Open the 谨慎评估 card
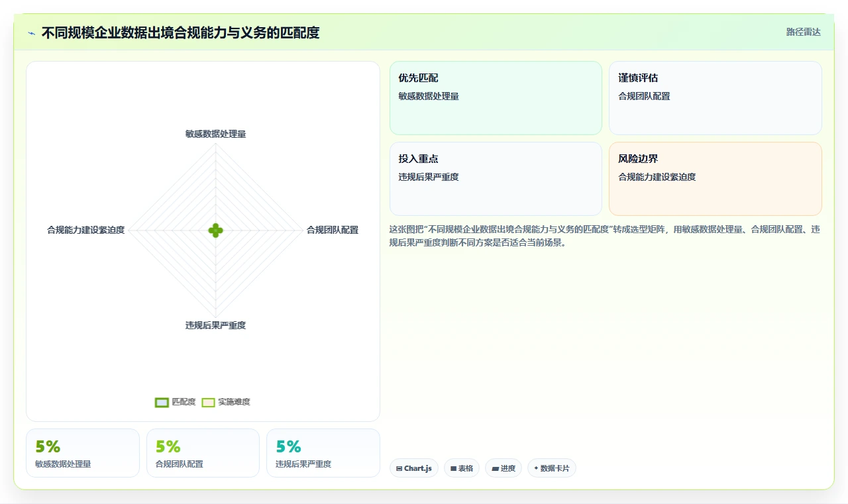 (x=715, y=98)
